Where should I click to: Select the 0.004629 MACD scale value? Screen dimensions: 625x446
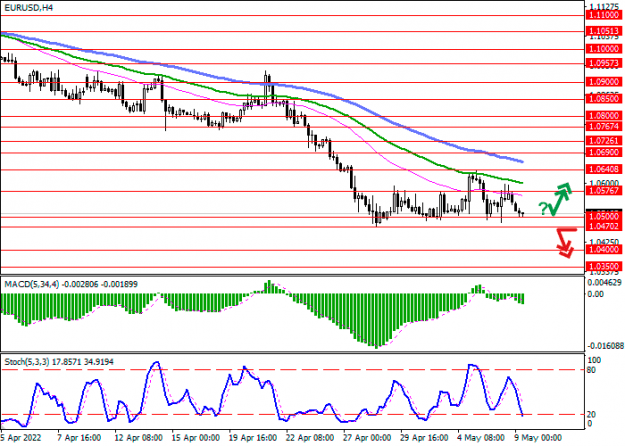pyautogui.click(x=605, y=283)
